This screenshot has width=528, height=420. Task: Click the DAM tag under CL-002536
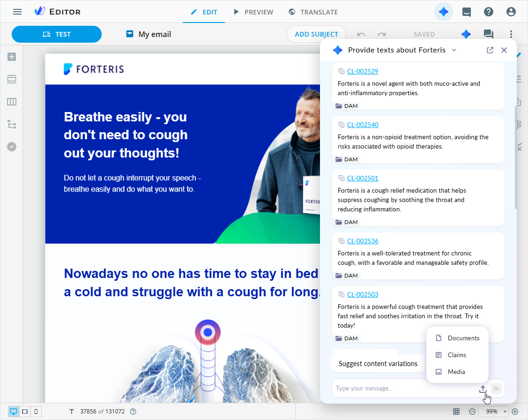(x=347, y=276)
